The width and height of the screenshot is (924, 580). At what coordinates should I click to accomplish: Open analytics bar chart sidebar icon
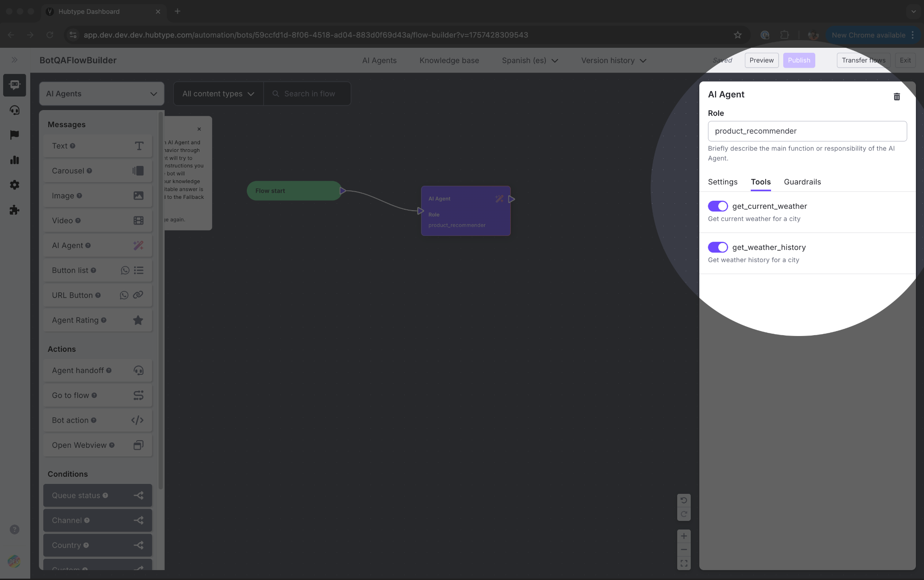[14, 160]
